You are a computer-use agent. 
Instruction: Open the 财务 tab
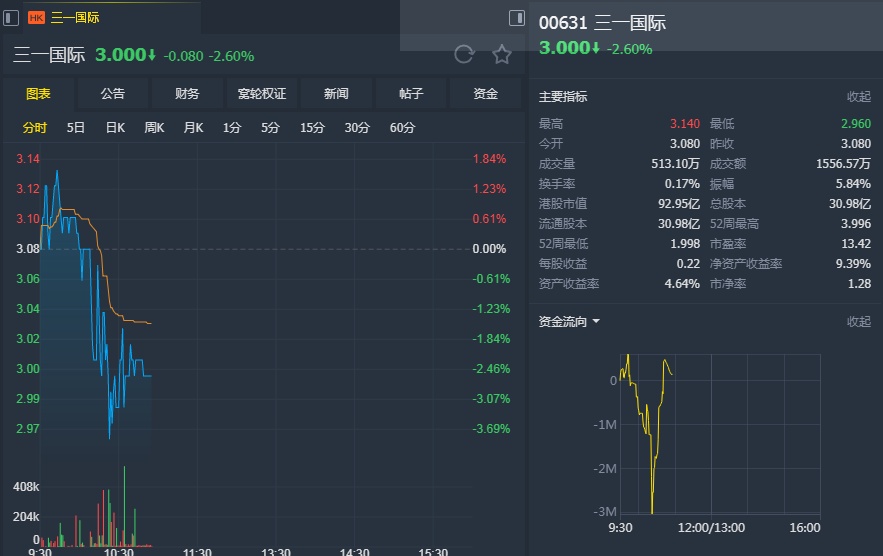[x=187, y=94]
